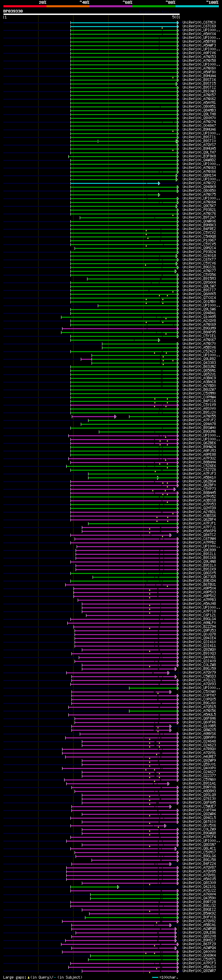The height and width of the screenshot is (980, 222).
Task: Select label UniRef100_A5B410
Action: pyautogui.click(x=199, y=477)
